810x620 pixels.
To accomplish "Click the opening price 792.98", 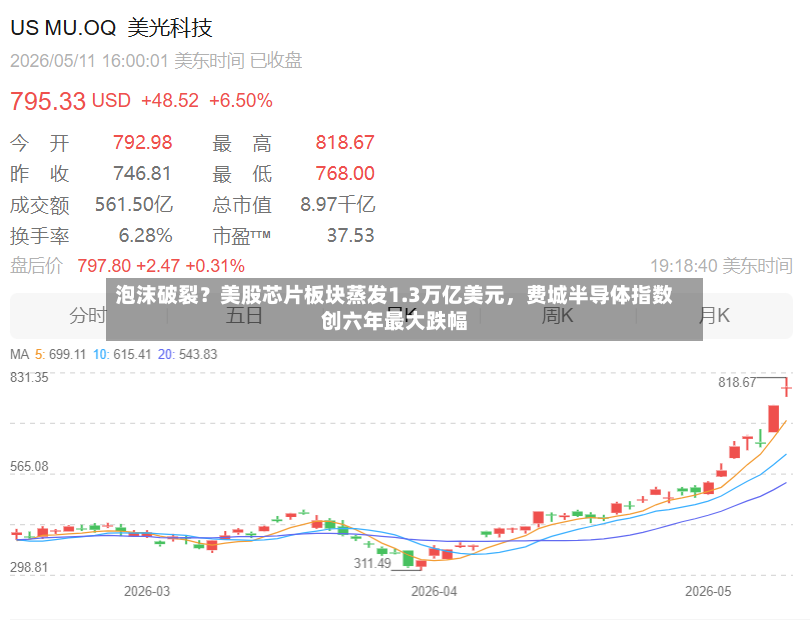I will coord(143,143).
